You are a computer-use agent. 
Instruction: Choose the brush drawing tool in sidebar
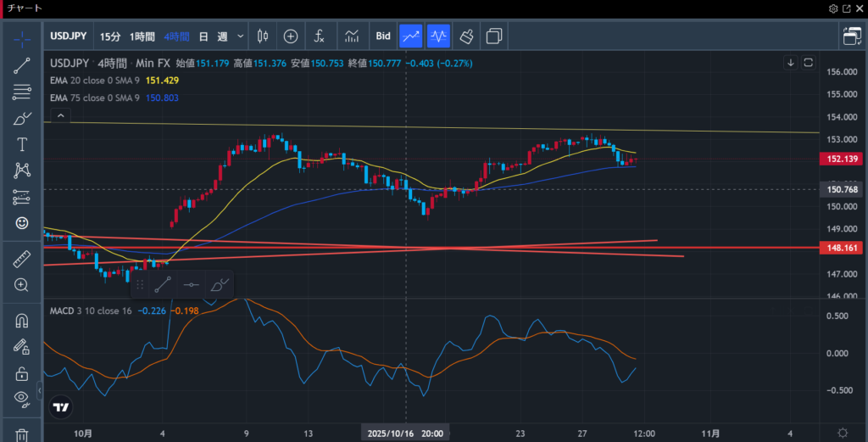click(x=22, y=119)
